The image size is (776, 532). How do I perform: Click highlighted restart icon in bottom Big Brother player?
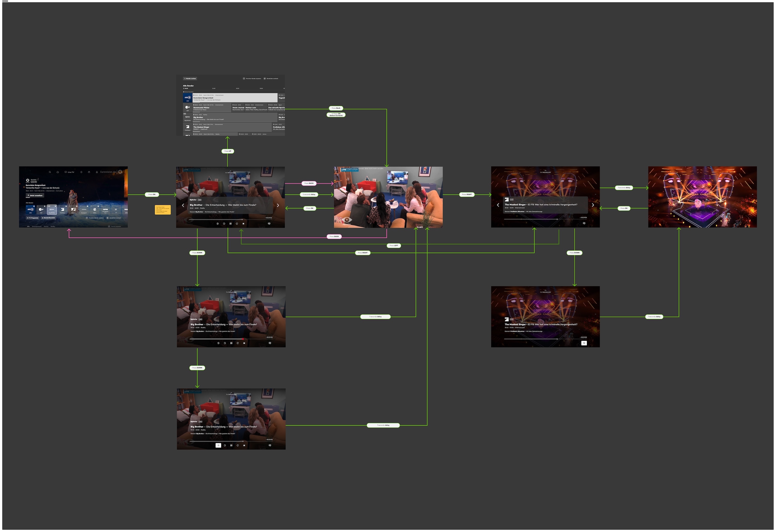pos(218,446)
